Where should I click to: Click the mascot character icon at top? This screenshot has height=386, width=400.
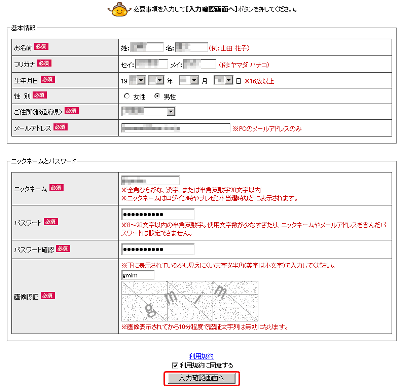click(119, 9)
